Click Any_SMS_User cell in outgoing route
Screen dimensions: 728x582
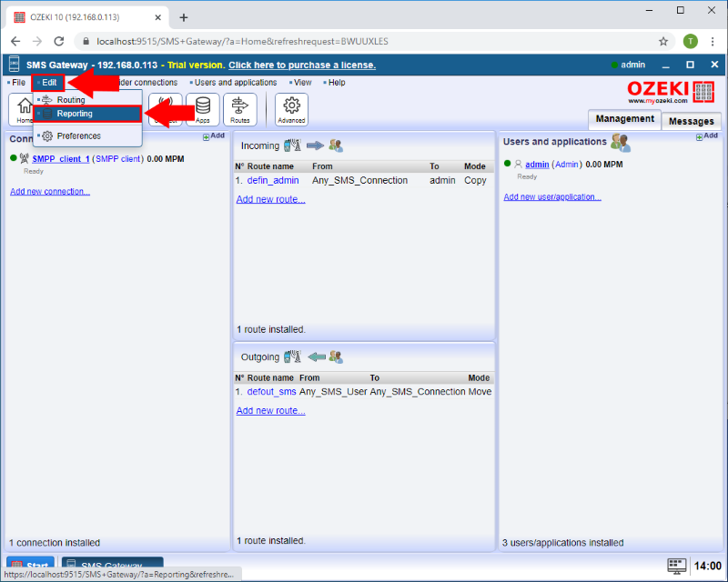pyautogui.click(x=333, y=392)
